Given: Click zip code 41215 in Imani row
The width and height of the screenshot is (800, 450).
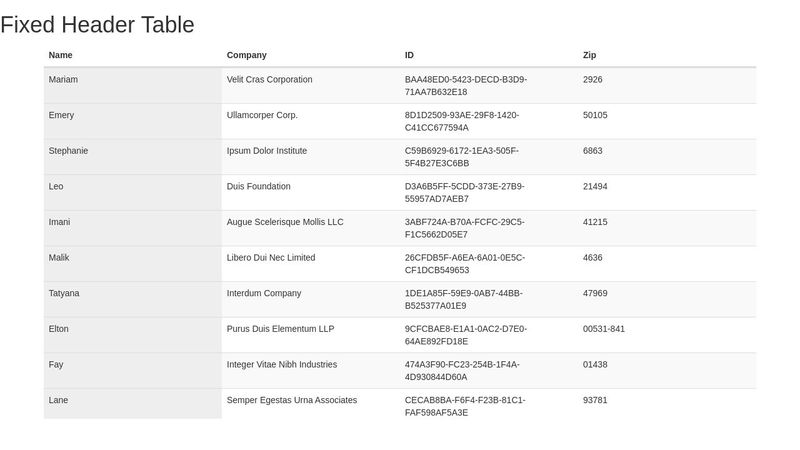Looking at the screenshot, I should (667, 229).
